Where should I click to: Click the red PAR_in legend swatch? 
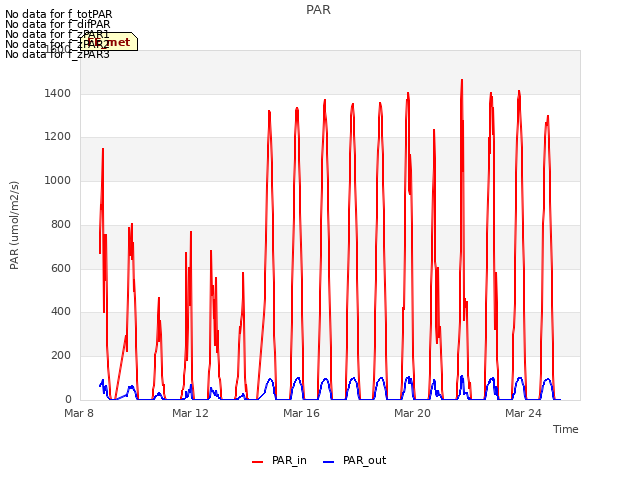point(258,462)
